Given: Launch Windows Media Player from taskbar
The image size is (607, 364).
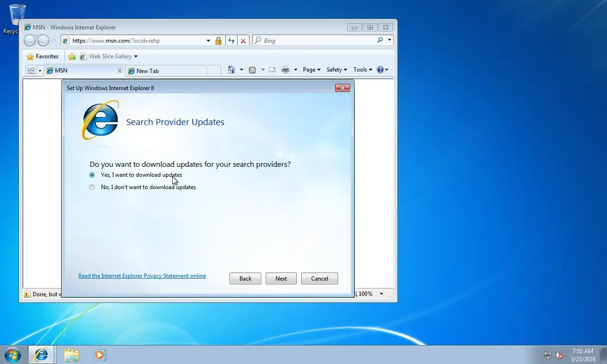Looking at the screenshot, I should click(100, 355).
